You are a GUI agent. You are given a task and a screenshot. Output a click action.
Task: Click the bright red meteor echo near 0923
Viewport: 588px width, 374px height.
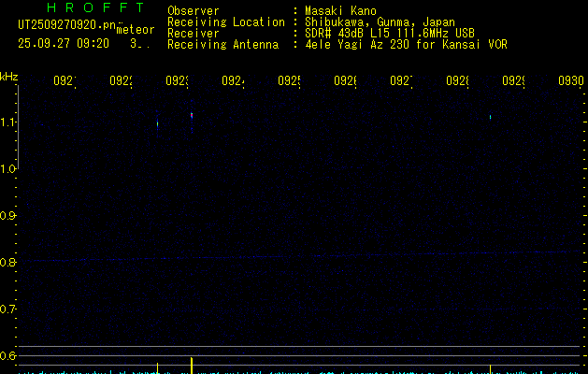192,115
